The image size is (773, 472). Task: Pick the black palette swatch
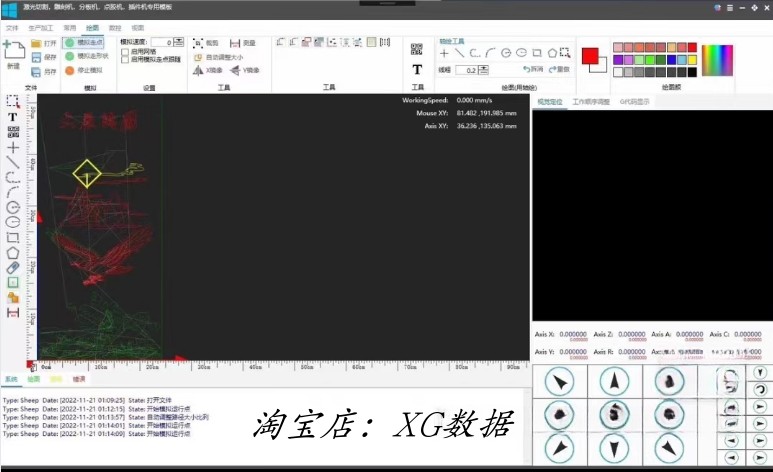click(692, 72)
